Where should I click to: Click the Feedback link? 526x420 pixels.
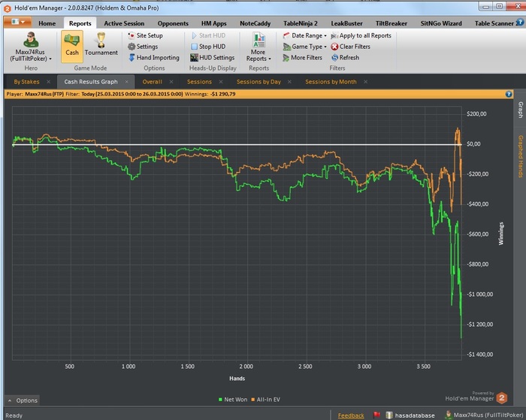tap(351, 415)
